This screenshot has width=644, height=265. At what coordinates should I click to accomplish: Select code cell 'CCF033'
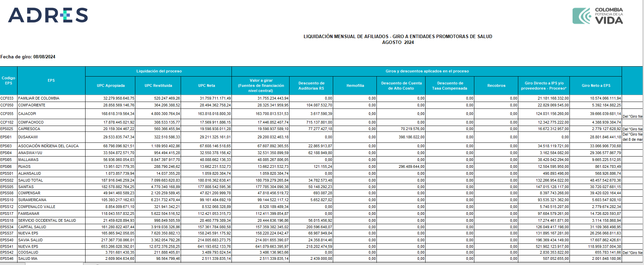[x=9, y=98]
